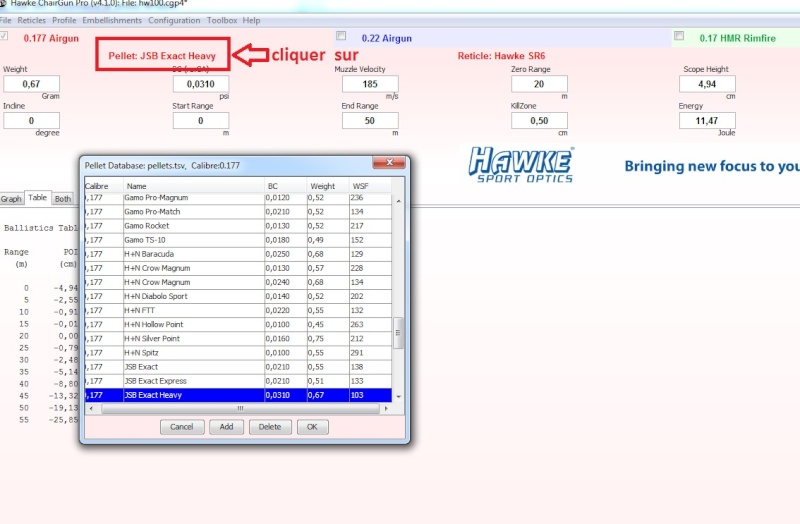
Task: Select the JSB Exact pellet row
Action: pyautogui.click(x=238, y=367)
